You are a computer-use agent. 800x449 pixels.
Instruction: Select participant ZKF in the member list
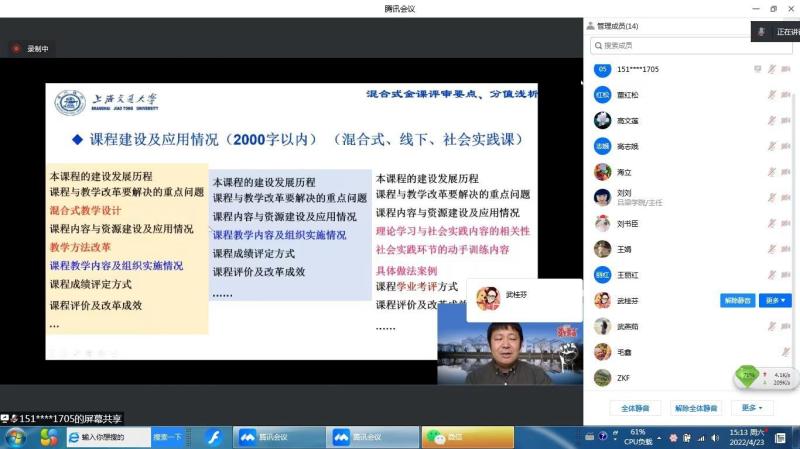tap(622, 378)
